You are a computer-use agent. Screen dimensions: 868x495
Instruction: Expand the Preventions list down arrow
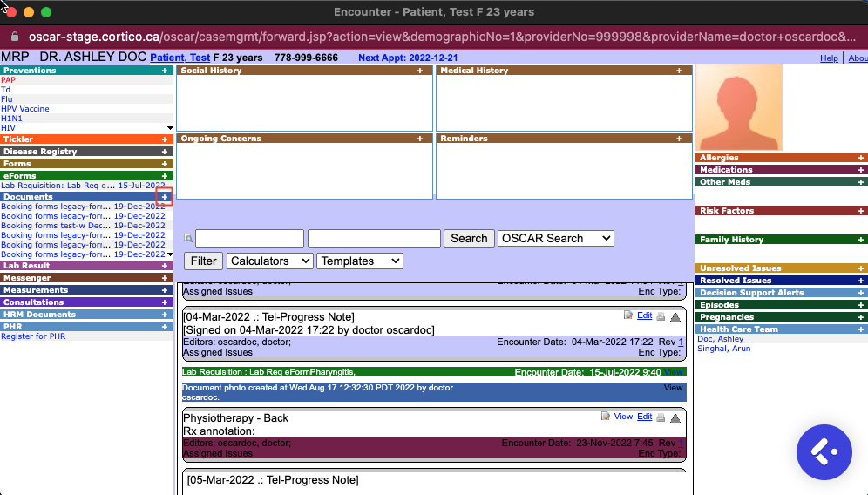170,128
